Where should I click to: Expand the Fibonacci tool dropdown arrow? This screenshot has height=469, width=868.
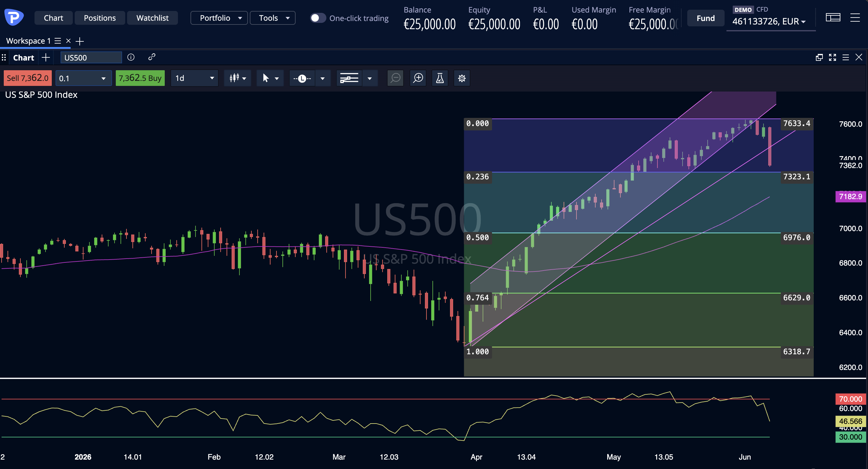coord(370,78)
